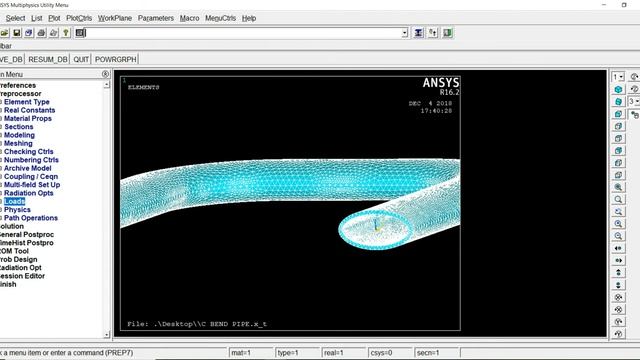Screen dimensions: 640x360
Task: Open the Parameters menu
Action: point(156,18)
